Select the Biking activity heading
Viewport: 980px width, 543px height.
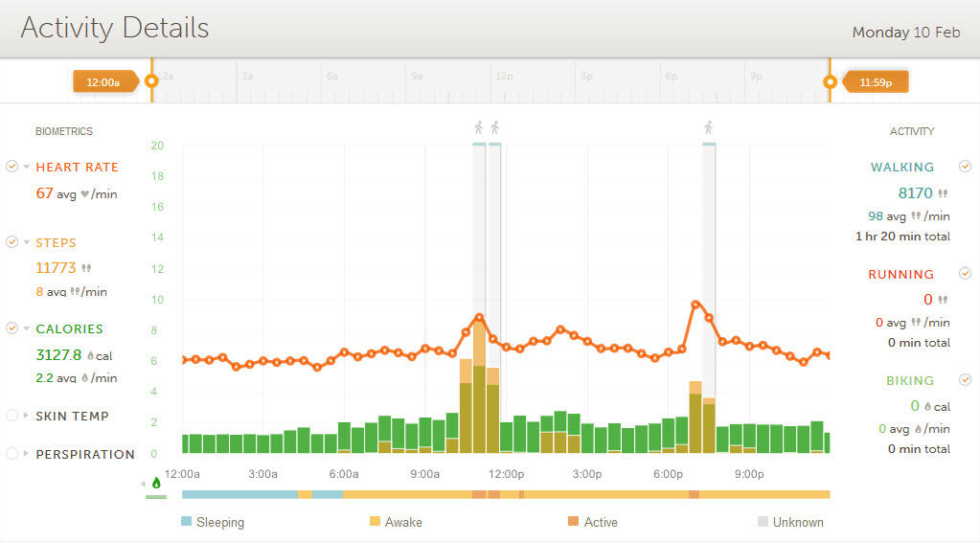[909, 381]
